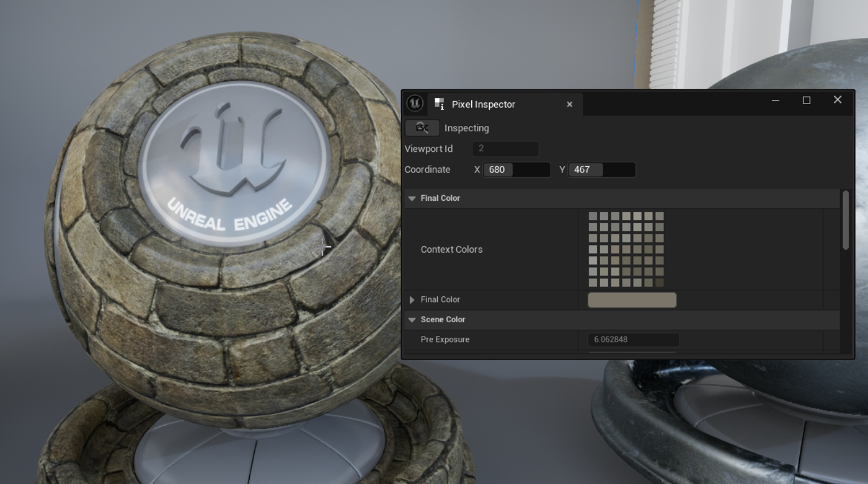The height and width of the screenshot is (484, 868).
Task: Click the Unreal Engine logo in the window title bar
Action: pos(415,103)
